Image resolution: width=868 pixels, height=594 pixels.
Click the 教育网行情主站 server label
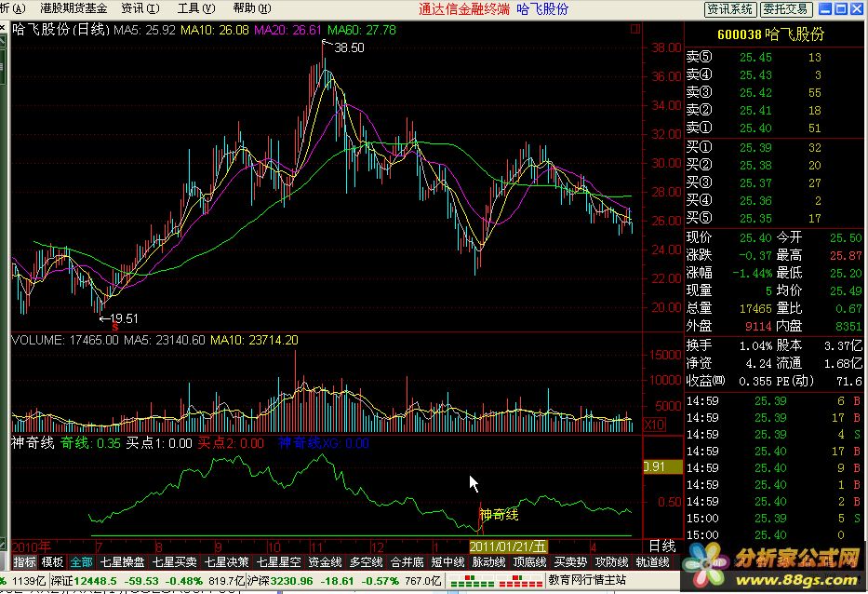click(587, 580)
